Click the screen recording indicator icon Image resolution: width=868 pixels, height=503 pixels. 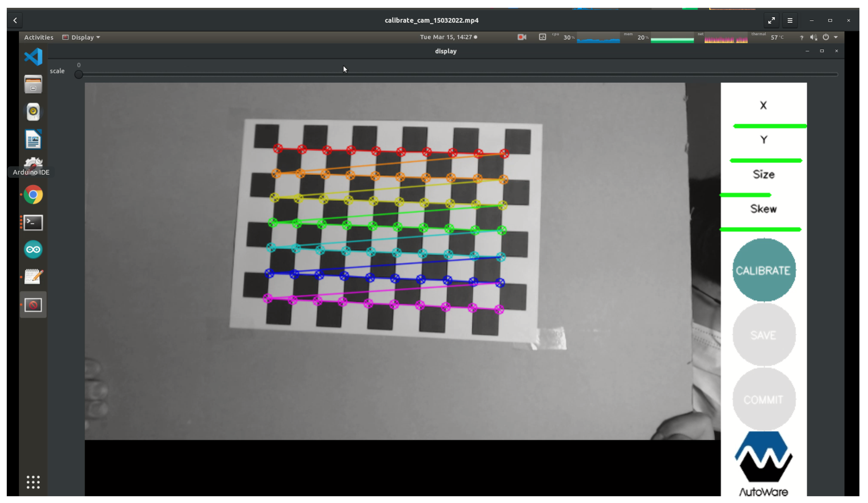tap(522, 37)
